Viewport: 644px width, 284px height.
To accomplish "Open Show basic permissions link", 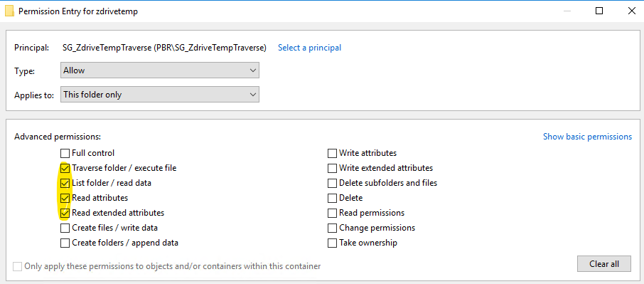I will tap(587, 137).
